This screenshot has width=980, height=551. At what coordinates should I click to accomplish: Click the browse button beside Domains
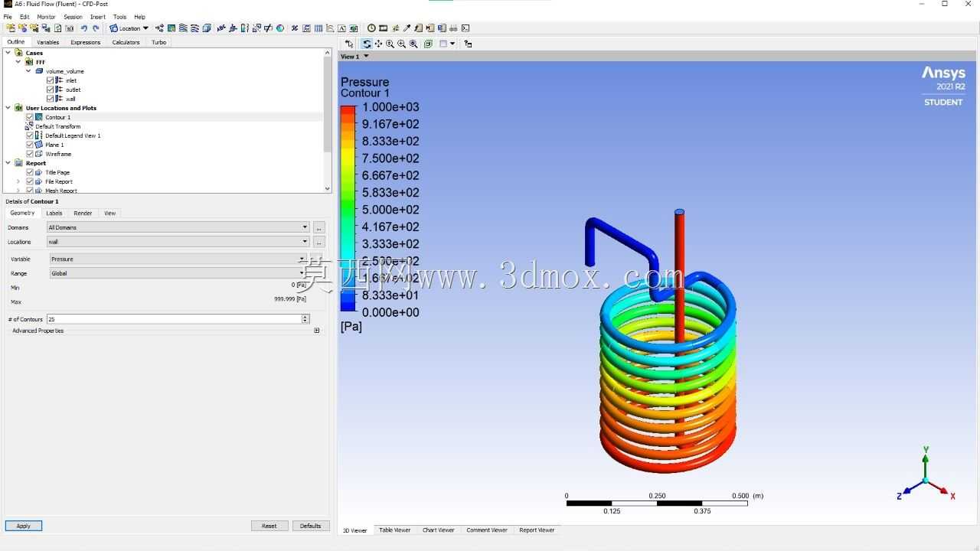pos(319,227)
